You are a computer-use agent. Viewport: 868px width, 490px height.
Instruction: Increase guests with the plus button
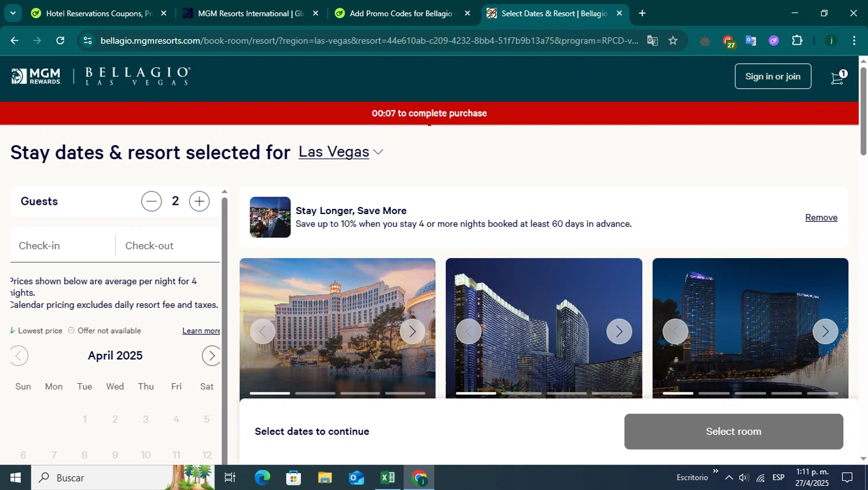(x=199, y=201)
